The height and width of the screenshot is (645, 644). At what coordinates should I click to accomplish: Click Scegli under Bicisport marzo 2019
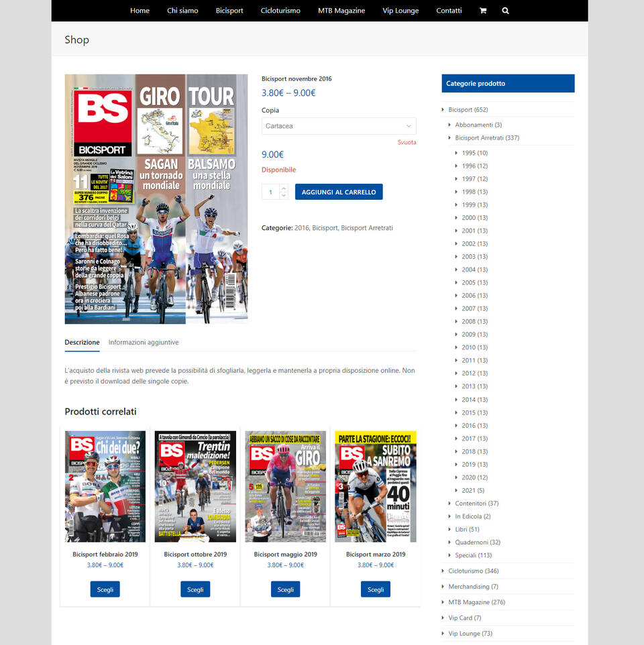375,589
